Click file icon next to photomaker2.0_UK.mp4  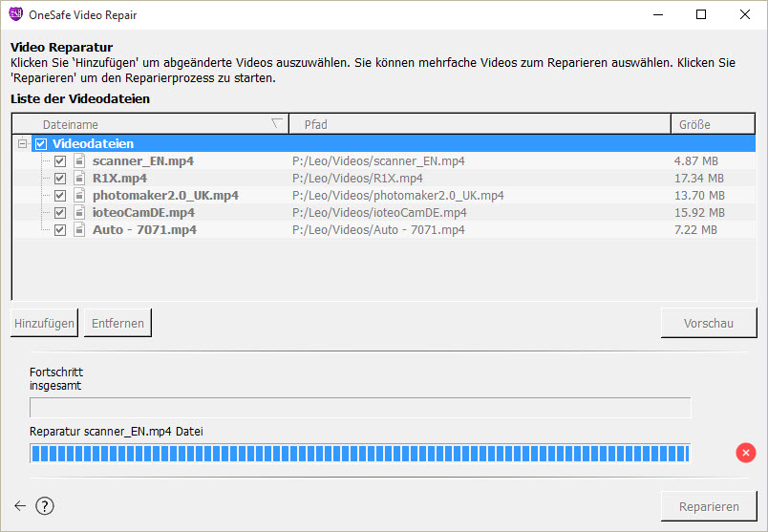click(79, 195)
